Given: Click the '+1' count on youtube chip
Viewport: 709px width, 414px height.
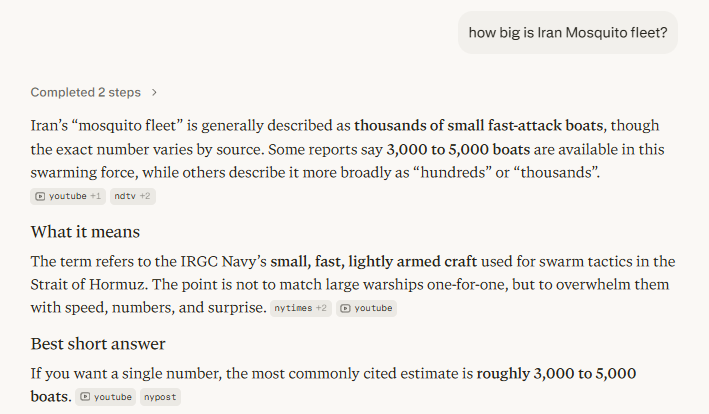Looking at the screenshot, I should [96, 196].
